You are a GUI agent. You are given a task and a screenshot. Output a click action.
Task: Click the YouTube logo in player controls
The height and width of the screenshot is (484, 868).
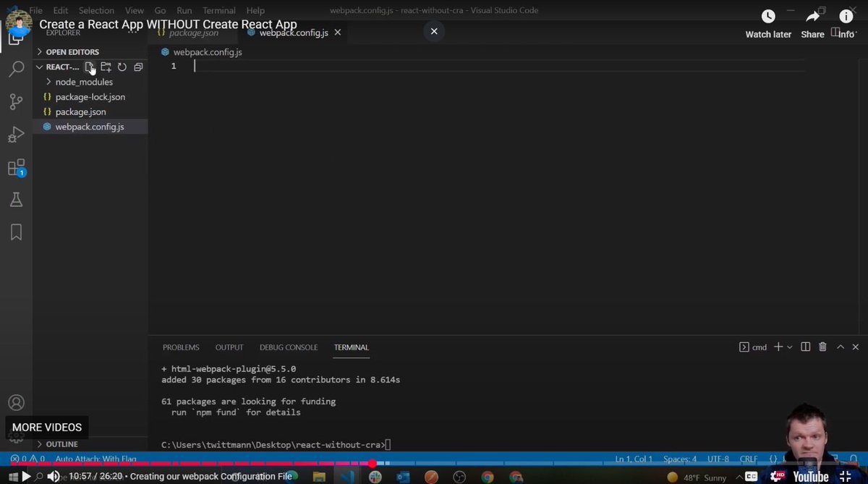coord(811,476)
